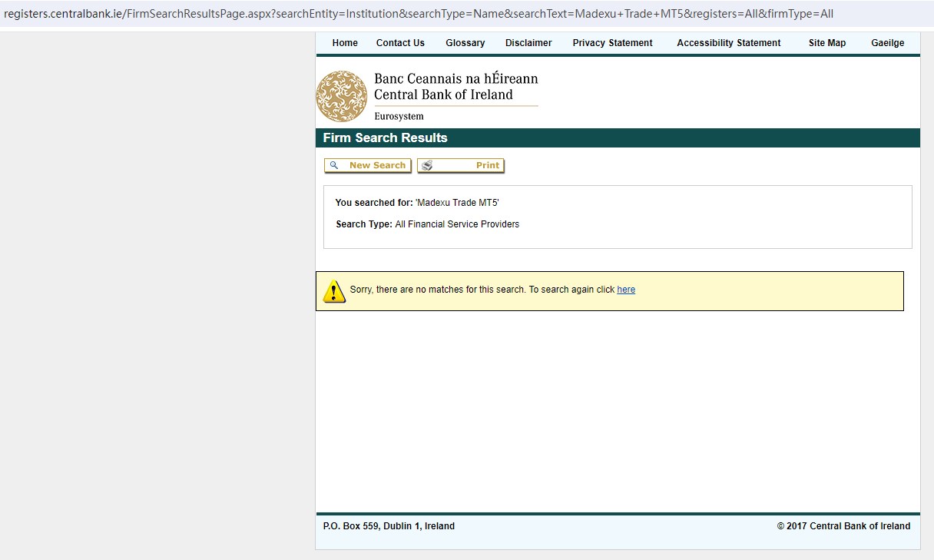Switch language to Gaeilge

(887, 43)
